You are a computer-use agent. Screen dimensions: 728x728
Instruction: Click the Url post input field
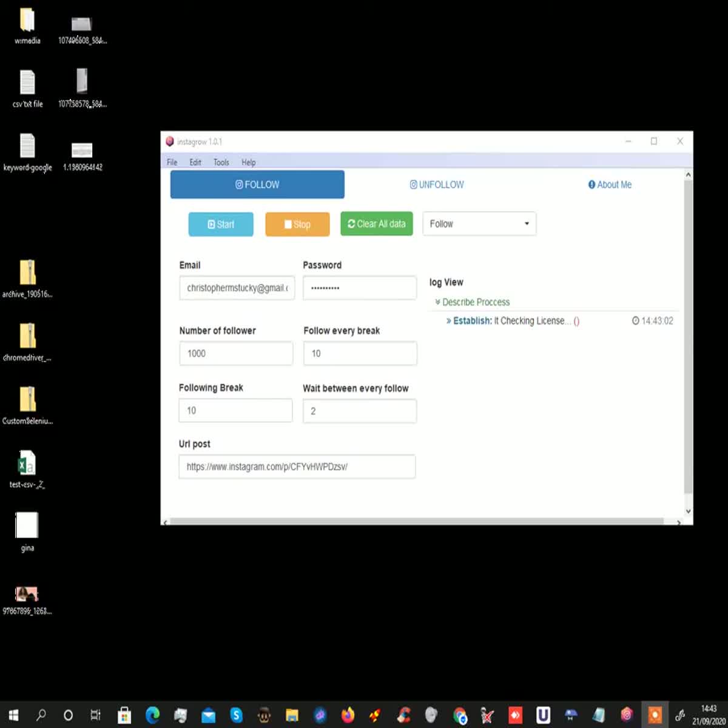click(x=297, y=467)
